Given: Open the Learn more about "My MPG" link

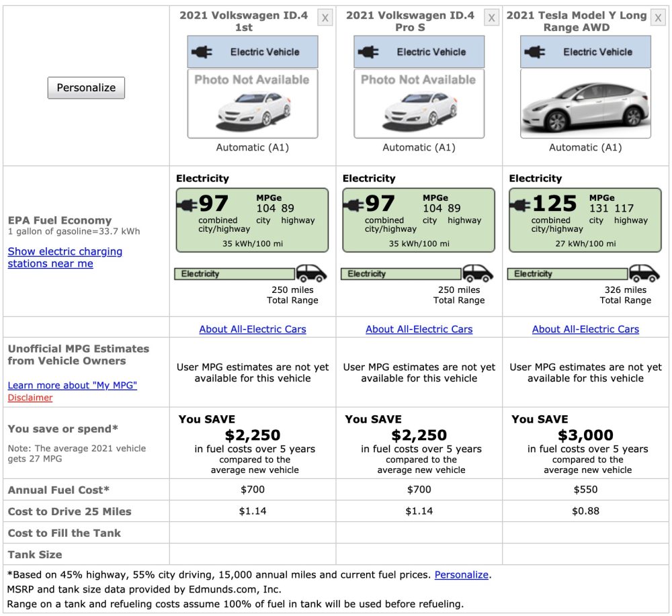Looking at the screenshot, I should click(x=73, y=385).
